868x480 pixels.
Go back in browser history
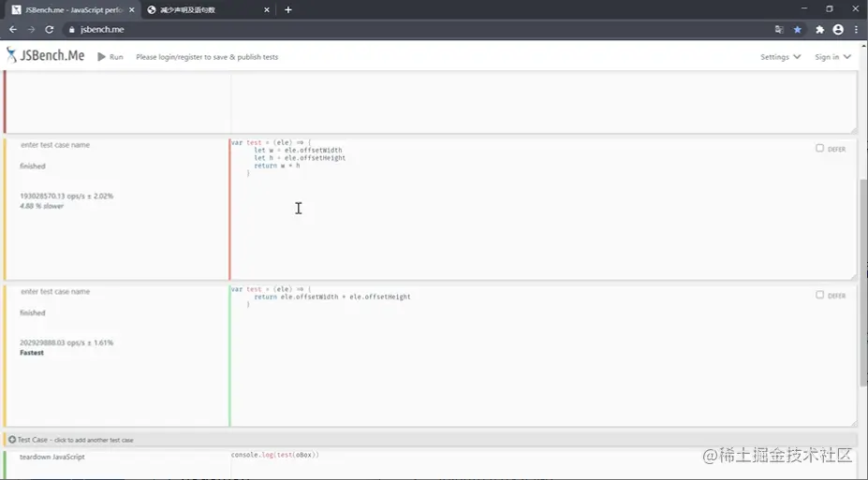(13, 29)
